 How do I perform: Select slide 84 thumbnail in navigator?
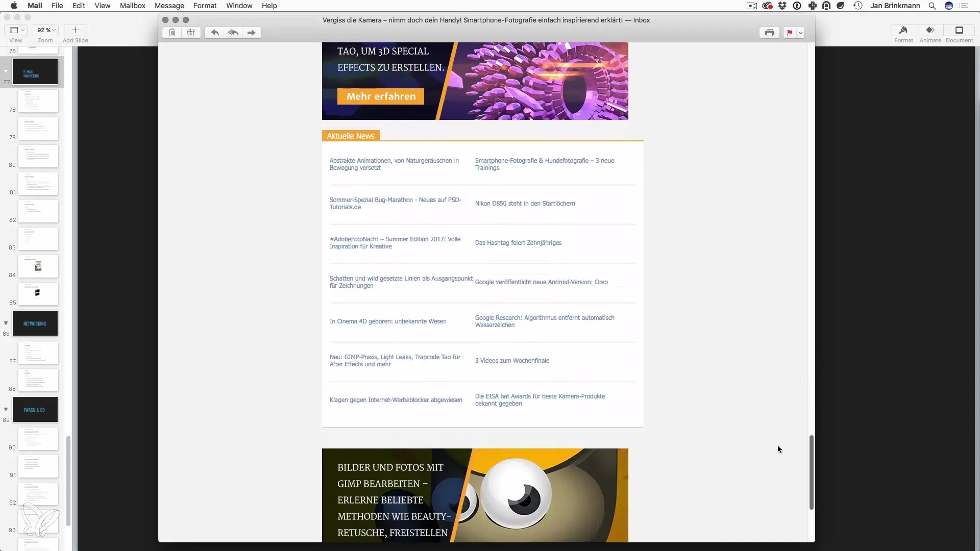click(x=38, y=266)
